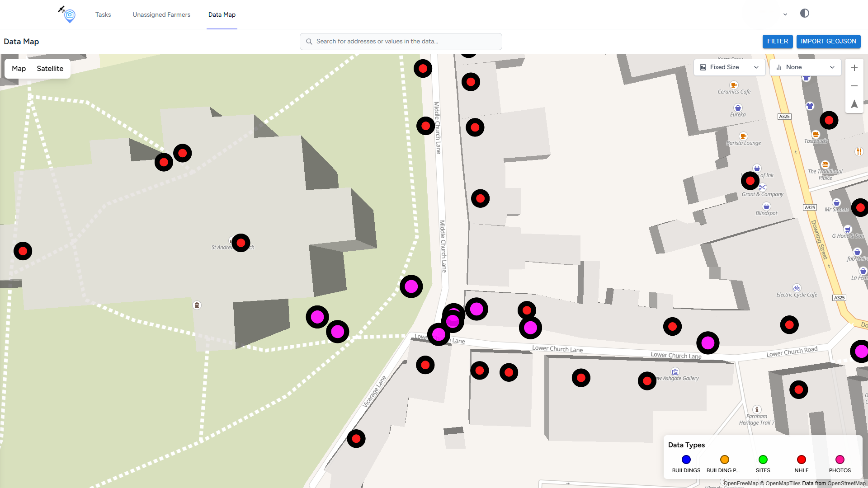Toggle dark mode contrast icon
This screenshot has height=488, width=868.
[x=804, y=14]
